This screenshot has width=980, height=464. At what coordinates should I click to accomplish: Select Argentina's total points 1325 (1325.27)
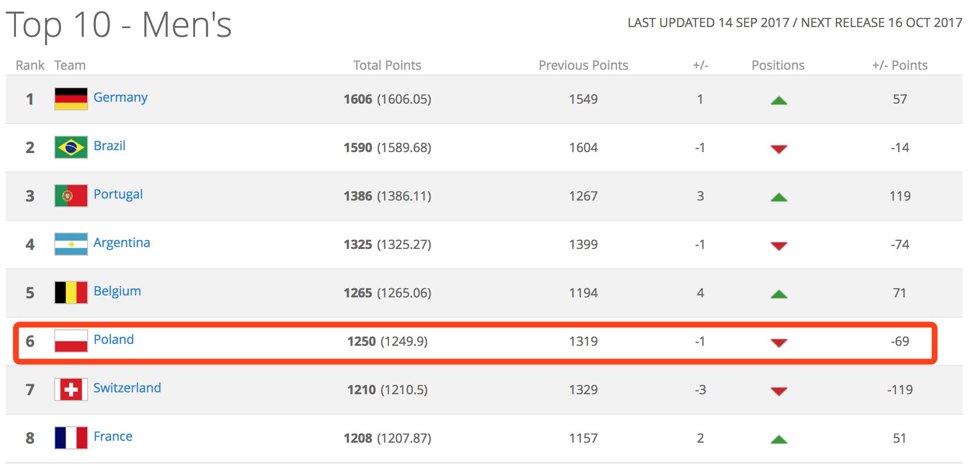[x=387, y=245]
